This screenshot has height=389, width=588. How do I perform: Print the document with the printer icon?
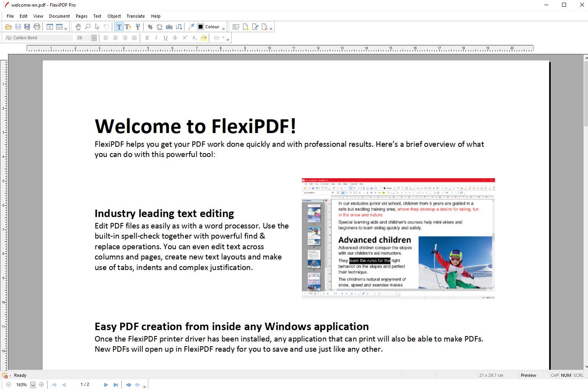pyautogui.click(x=37, y=27)
